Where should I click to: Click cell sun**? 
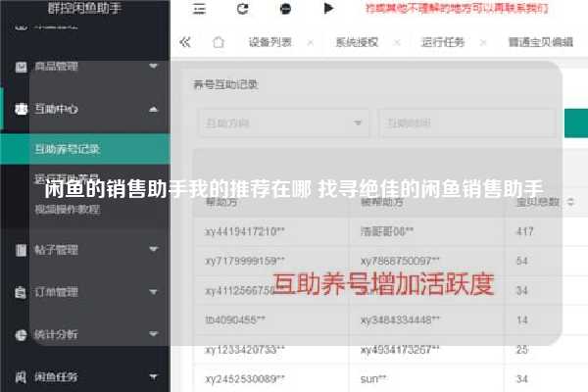(373, 379)
